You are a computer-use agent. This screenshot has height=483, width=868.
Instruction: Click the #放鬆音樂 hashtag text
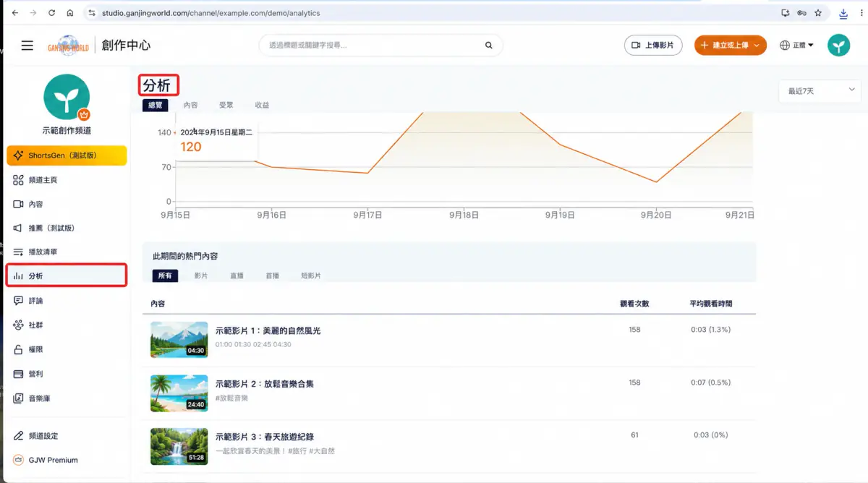(231, 398)
